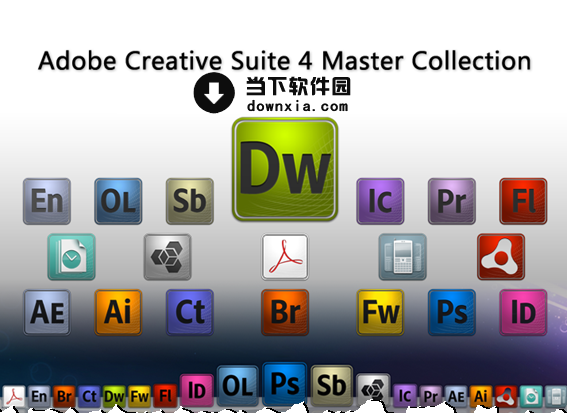Click the Adobe Creative Suite 4 Master Collection title
This screenshot has height=413, width=567.
pos(285,60)
